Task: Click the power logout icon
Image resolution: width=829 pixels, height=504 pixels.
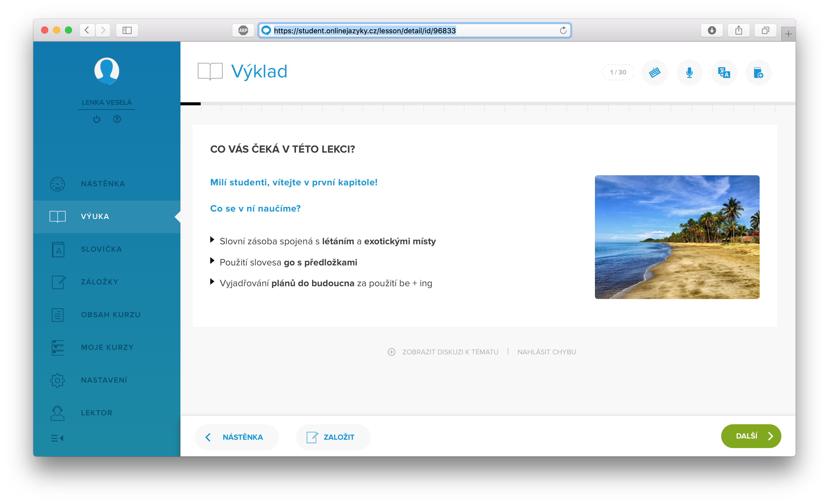Action: (x=97, y=119)
